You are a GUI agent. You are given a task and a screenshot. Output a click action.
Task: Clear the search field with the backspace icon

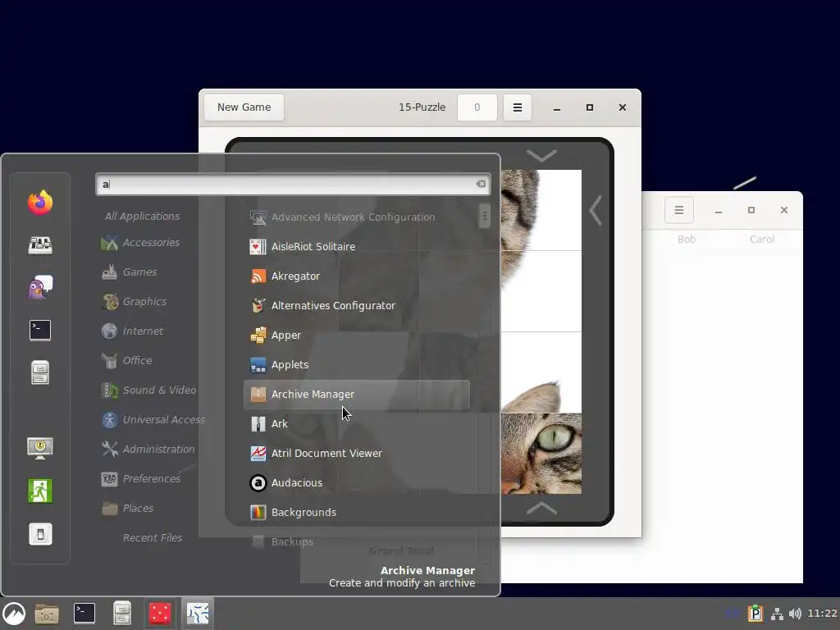(x=481, y=185)
